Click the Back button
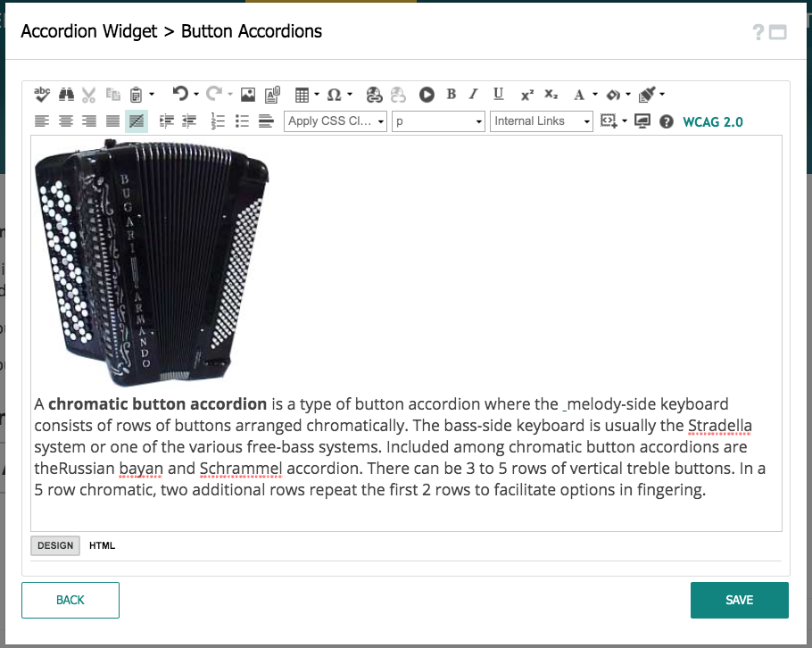The height and width of the screenshot is (648, 812). coord(70,600)
